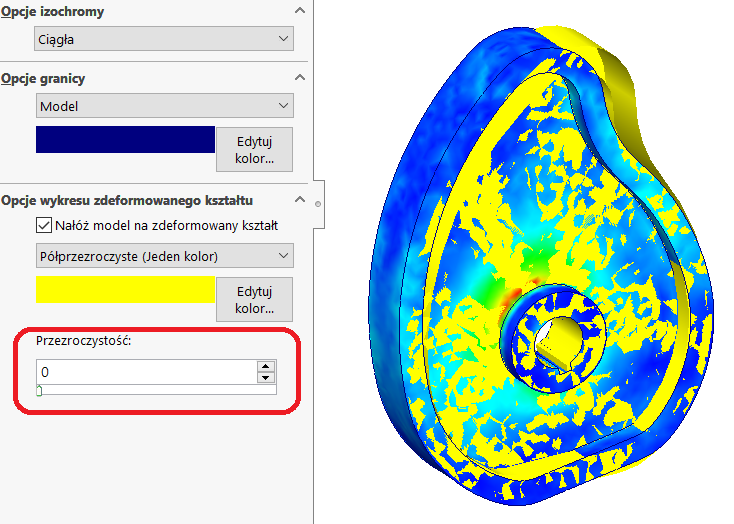Collapse Opcje wykresu zdeformowanego kształtu chevron
The height and width of the screenshot is (524, 734).
(x=300, y=200)
